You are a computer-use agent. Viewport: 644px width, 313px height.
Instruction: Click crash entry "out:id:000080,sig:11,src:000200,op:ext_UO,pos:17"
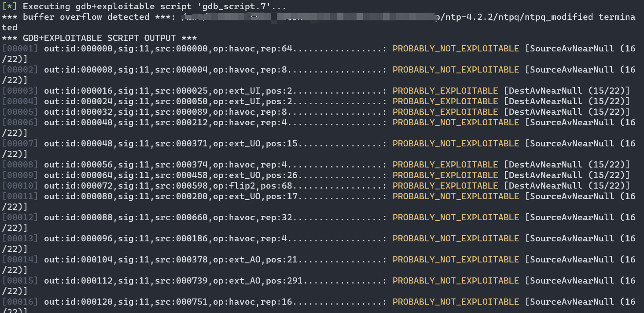pos(171,197)
